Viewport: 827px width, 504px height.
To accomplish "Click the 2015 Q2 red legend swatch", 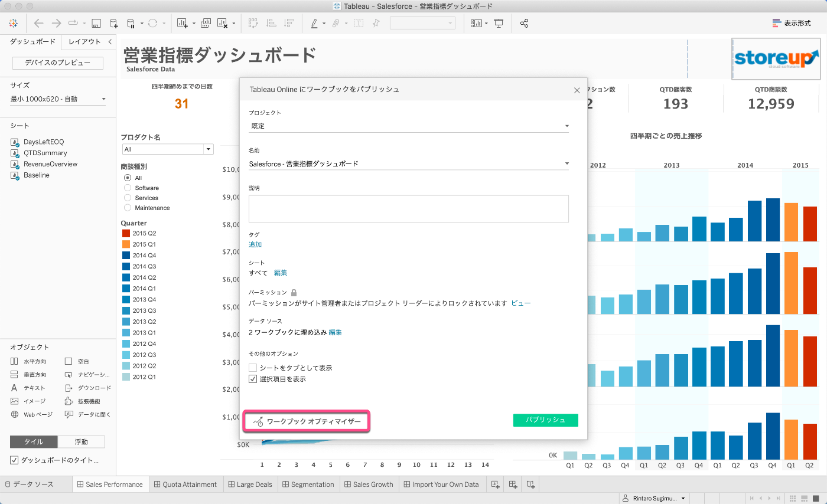I will [126, 233].
